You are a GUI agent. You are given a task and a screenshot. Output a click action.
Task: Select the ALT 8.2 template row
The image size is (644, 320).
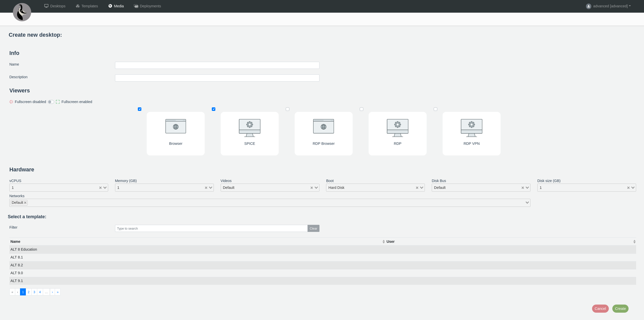[x=17, y=265]
